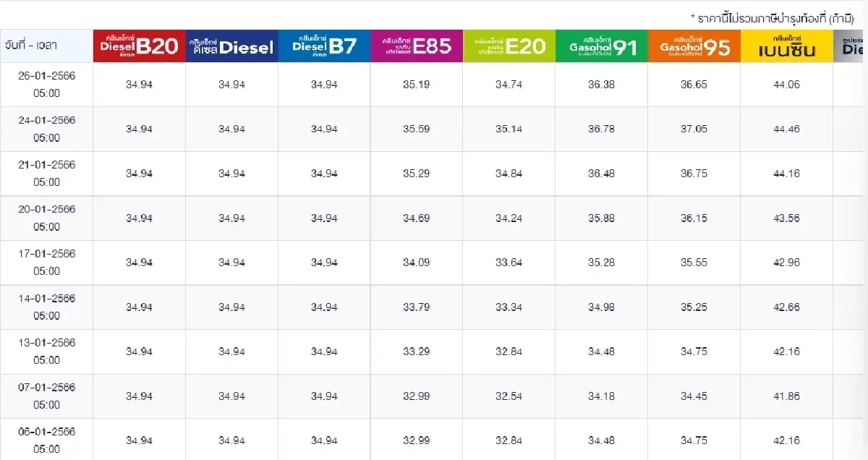Click Gasohol 95 price 37.05
The height and width of the screenshot is (460, 868).
coord(694,129)
